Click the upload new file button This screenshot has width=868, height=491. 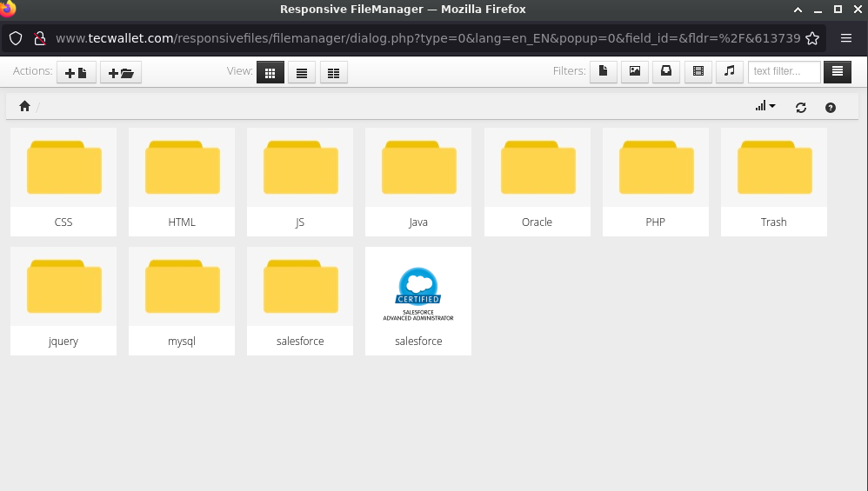pyautogui.click(x=77, y=72)
